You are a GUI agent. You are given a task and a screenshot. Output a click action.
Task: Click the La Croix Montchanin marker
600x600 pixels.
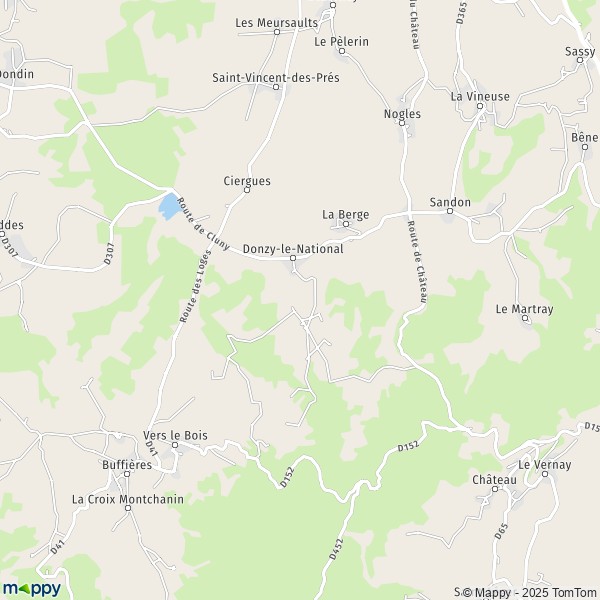[128, 508]
